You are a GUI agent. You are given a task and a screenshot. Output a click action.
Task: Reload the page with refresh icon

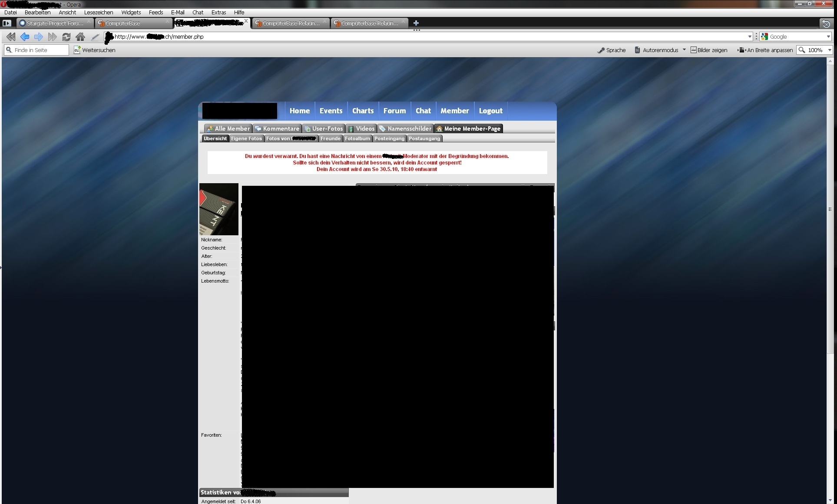66,37
